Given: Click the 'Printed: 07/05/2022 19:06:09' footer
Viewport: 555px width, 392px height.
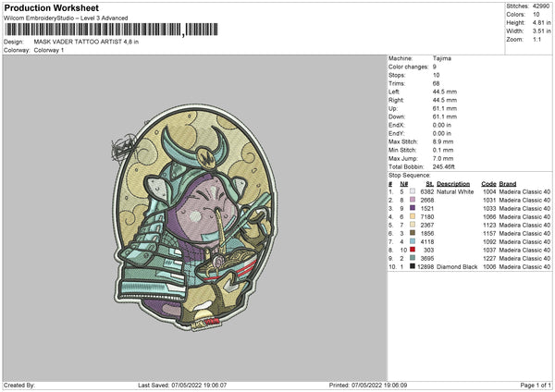Looking at the screenshot, I should coord(368,385).
